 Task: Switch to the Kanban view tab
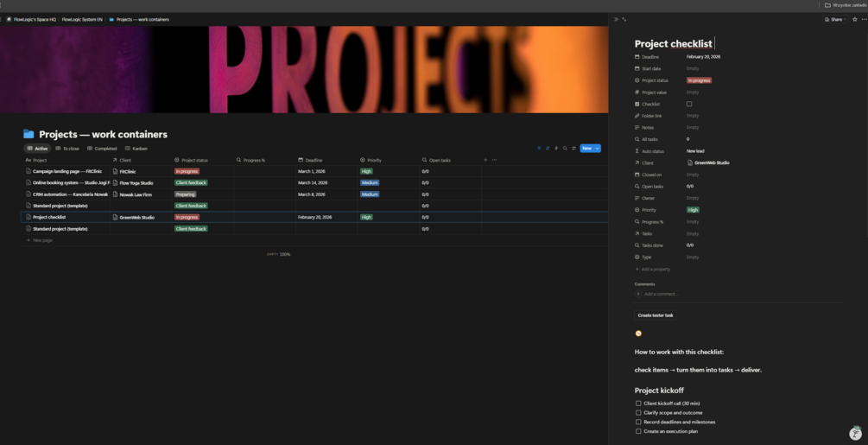[136, 149]
